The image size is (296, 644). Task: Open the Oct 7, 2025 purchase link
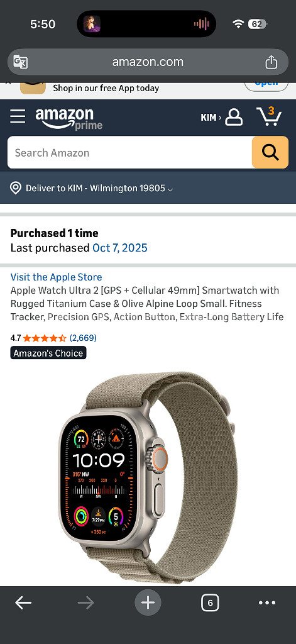120,248
